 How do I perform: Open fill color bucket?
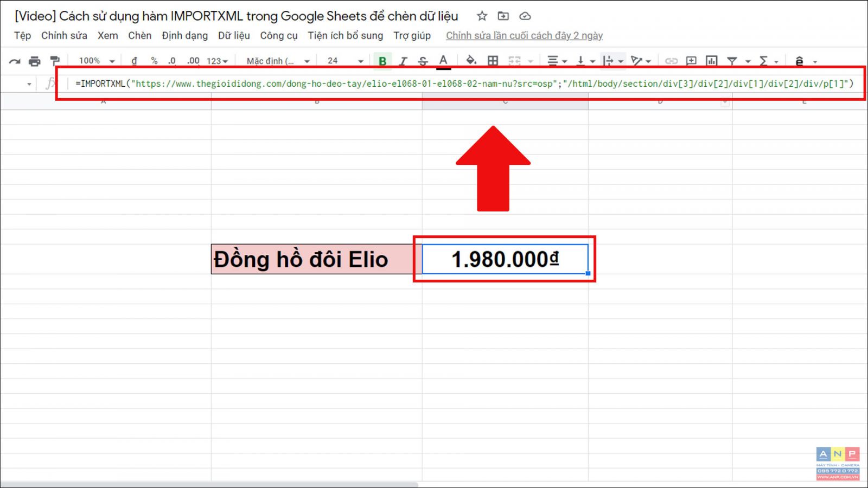point(471,60)
